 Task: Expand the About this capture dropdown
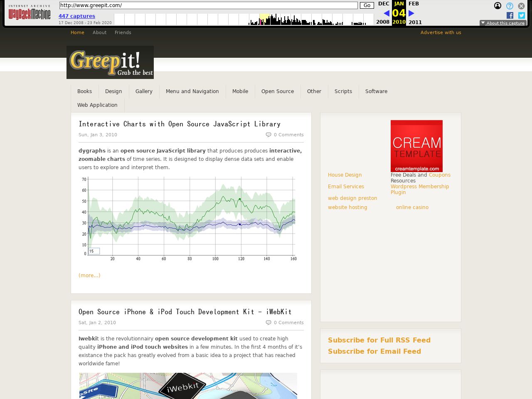503,23
